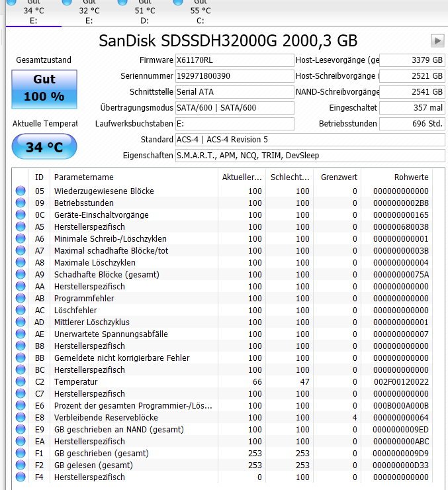
Task: Click status icon of row C7 Herstellerspezifisch
Action: [21, 393]
